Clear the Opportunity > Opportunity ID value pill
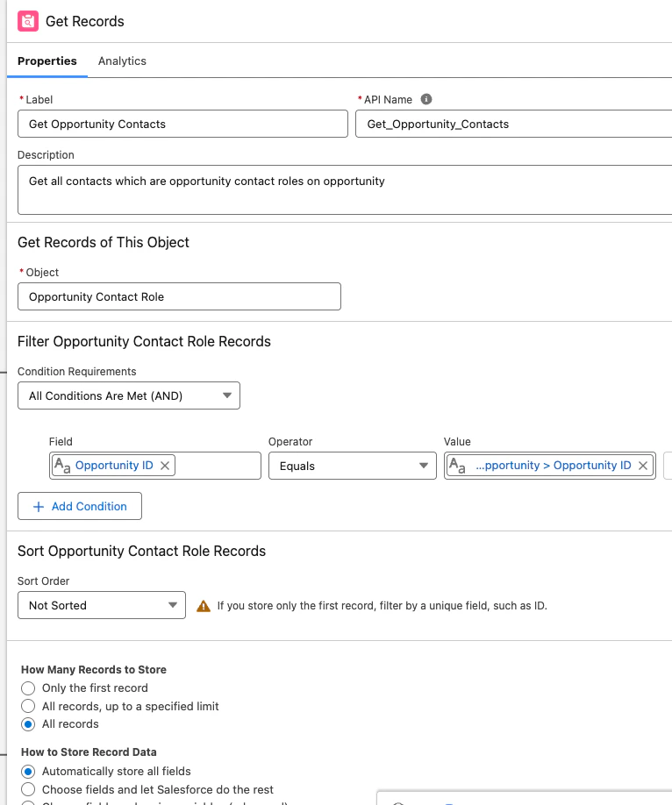The width and height of the screenshot is (672, 805). pos(643,466)
